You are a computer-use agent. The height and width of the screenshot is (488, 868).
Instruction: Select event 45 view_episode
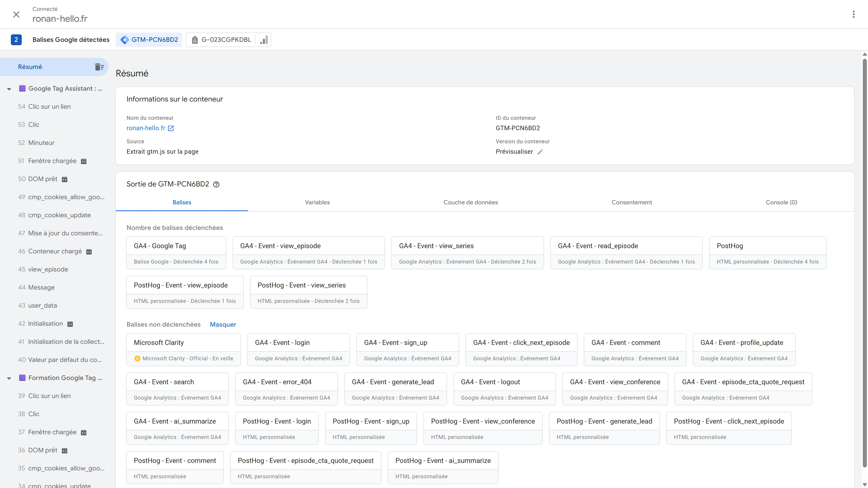(54, 269)
